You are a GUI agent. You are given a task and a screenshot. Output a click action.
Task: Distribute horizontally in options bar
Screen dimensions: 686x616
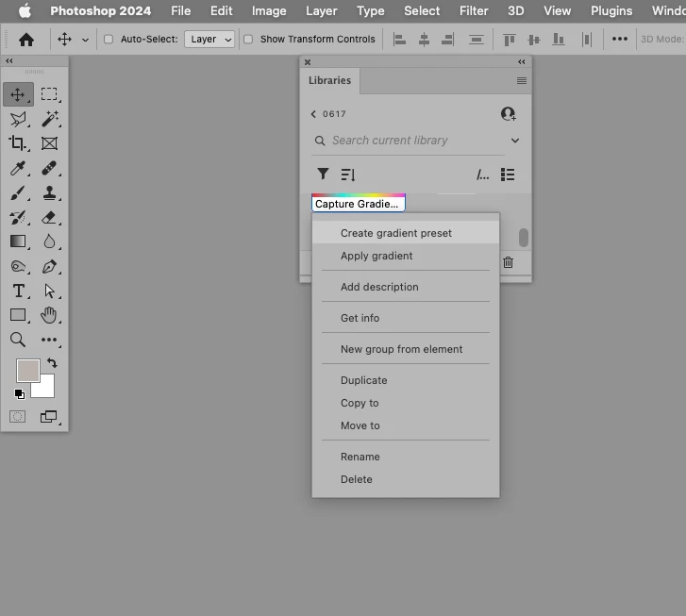click(587, 40)
